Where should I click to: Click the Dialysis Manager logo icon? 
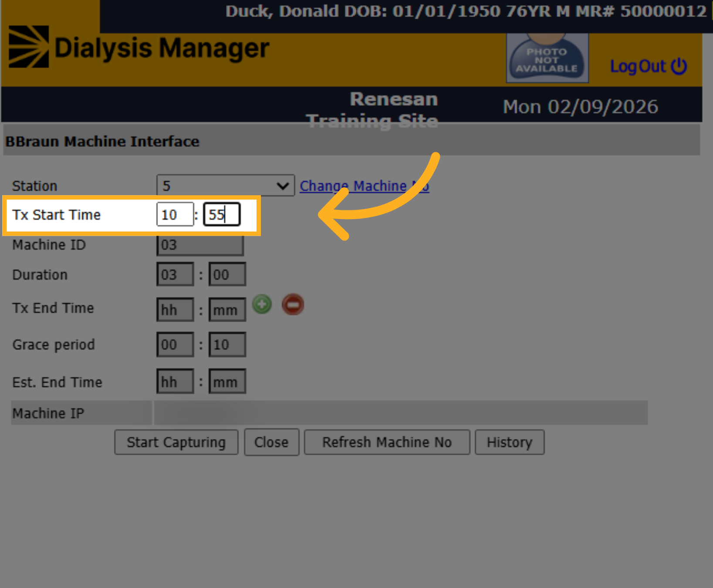(29, 47)
